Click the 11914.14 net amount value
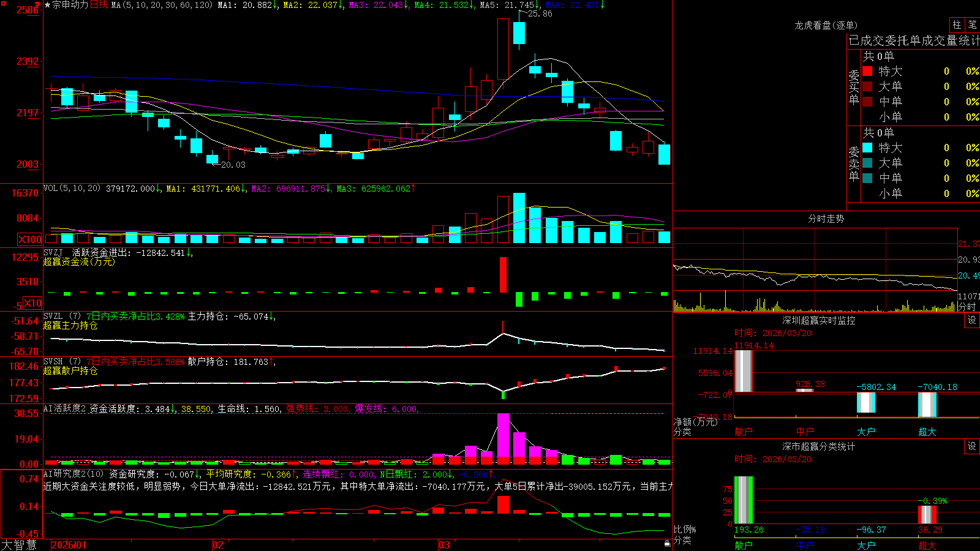The width and height of the screenshot is (980, 551). tap(754, 345)
